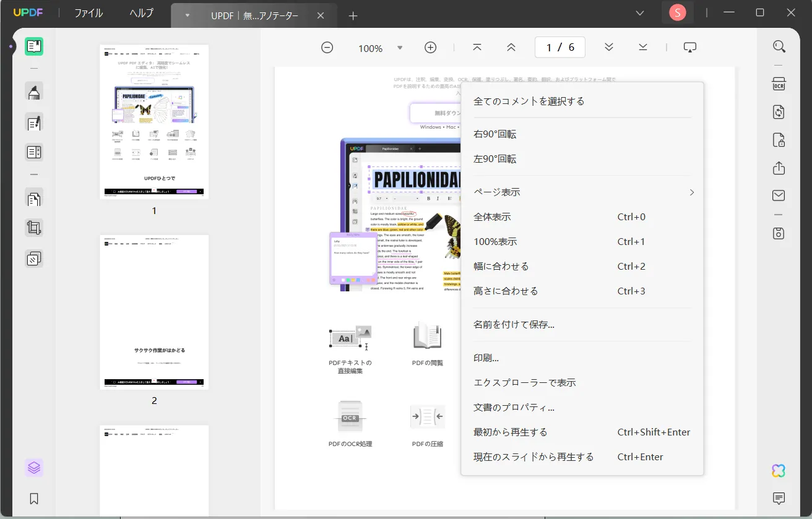Screen dimensions: 812x519
Task: Add a new tab with plus button
Action: [x=353, y=16]
